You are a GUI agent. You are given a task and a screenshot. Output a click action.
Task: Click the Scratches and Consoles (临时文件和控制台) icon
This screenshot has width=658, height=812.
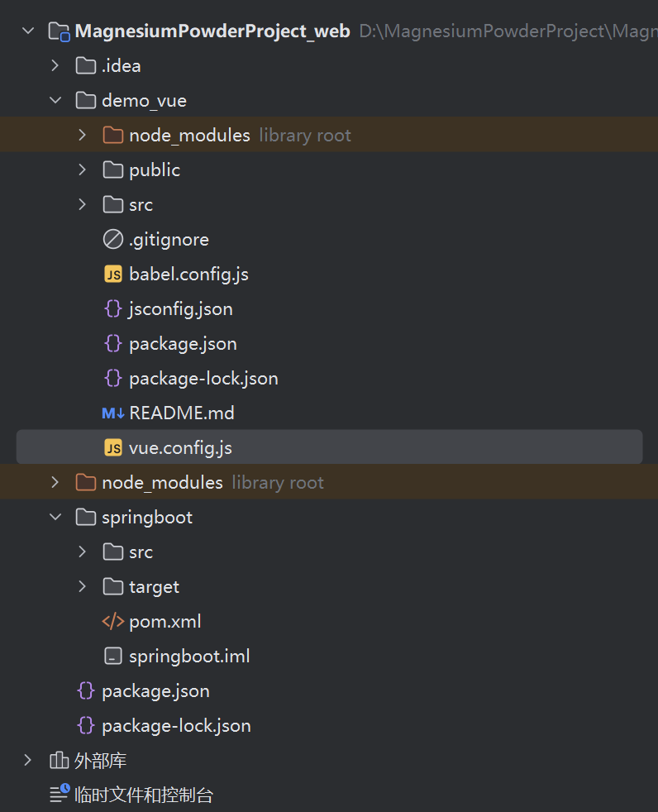coord(59,795)
